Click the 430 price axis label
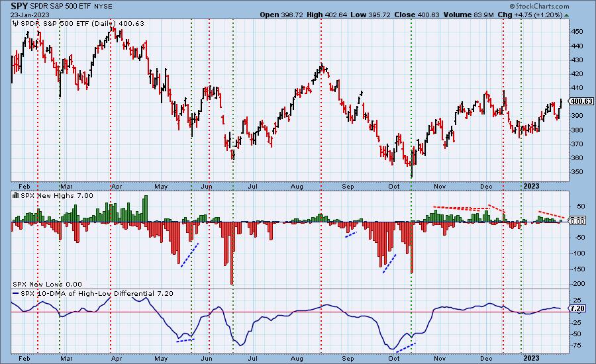Screen dimensions: 596x364 [577, 60]
